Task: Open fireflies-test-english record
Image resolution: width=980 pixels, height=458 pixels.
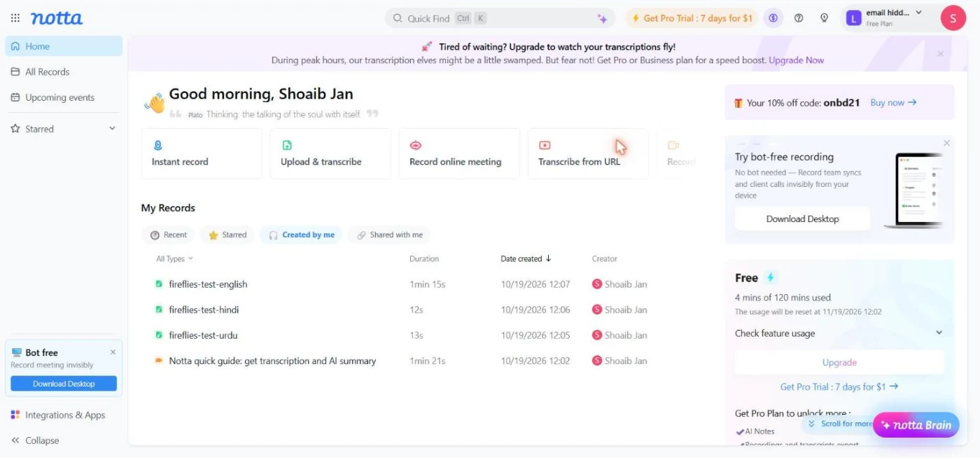Action: click(x=208, y=284)
